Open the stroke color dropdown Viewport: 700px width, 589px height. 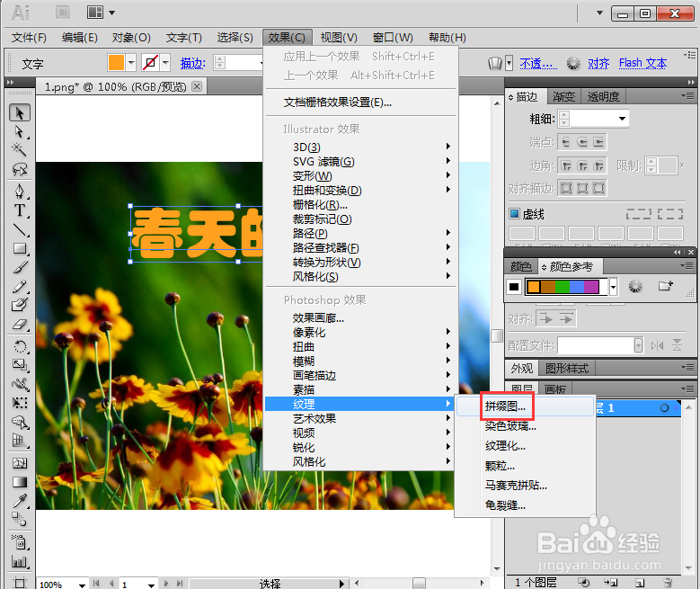point(165,63)
